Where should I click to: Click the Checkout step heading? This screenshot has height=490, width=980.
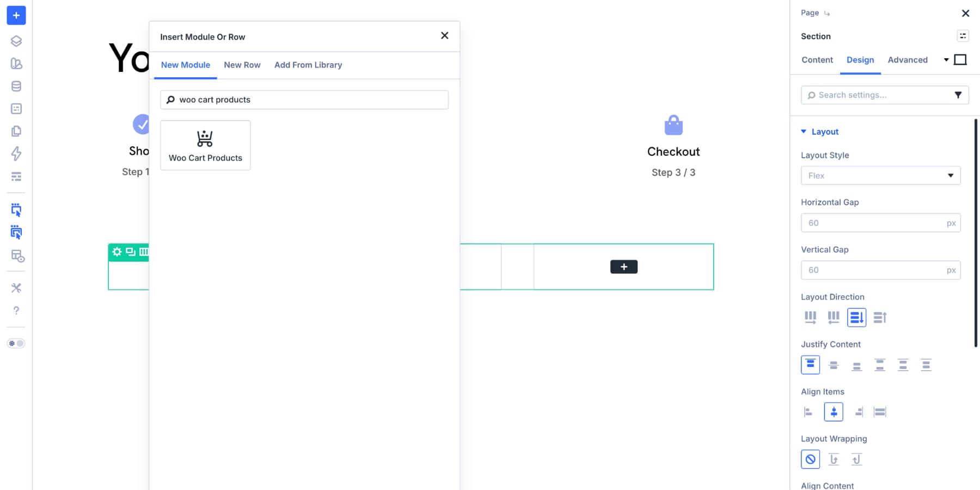673,151
